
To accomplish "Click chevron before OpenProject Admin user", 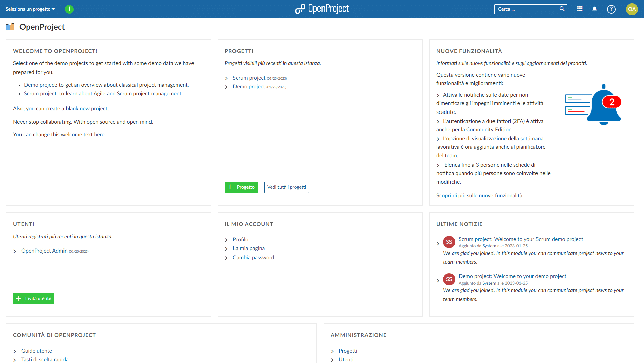I will 15,251.
